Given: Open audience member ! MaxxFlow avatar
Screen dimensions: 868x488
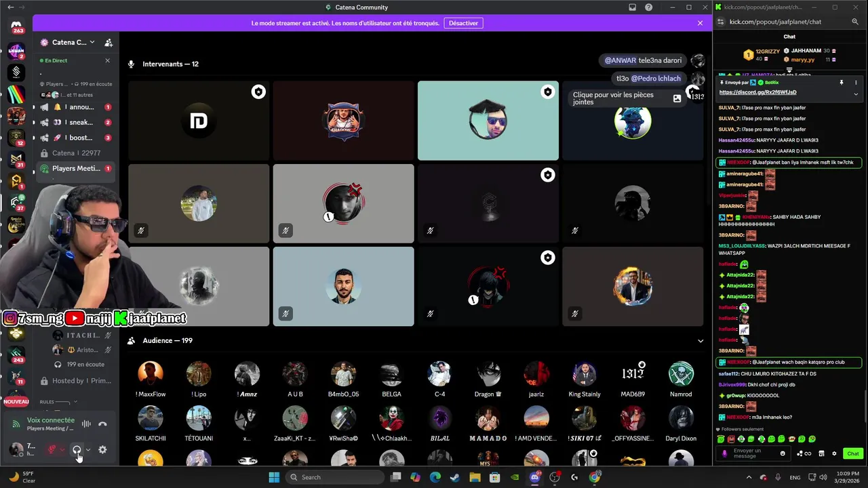Looking at the screenshot, I should [151, 374].
